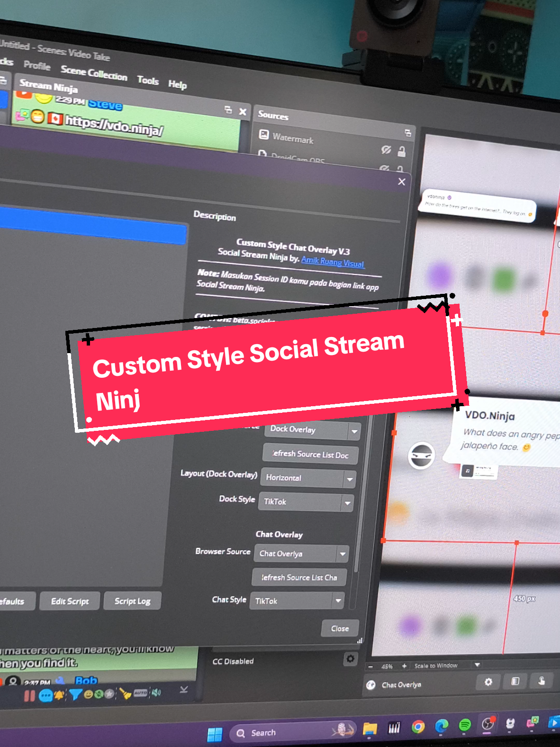Click the Edit Script button

point(70,601)
